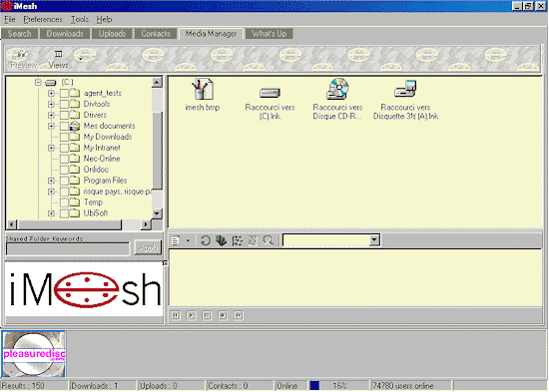Open the Views dropdown arrow

[80, 59]
